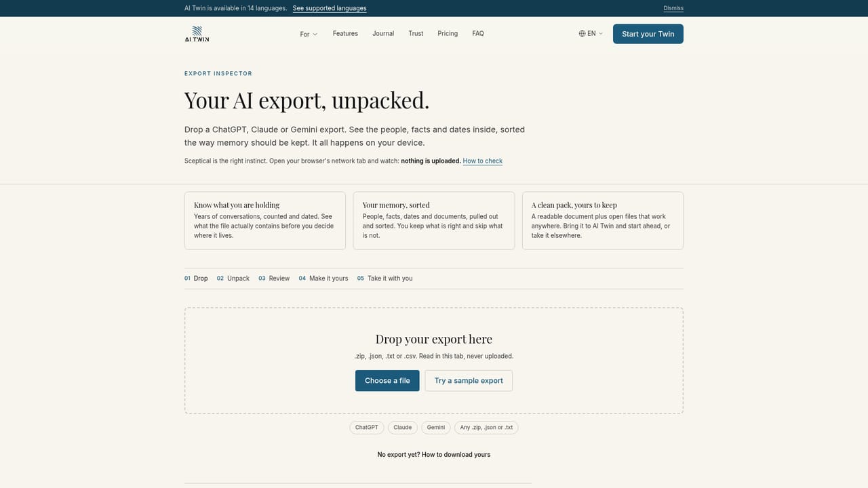868x488 pixels.
Task: Click the Your memory, sorted card
Action: (x=434, y=221)
